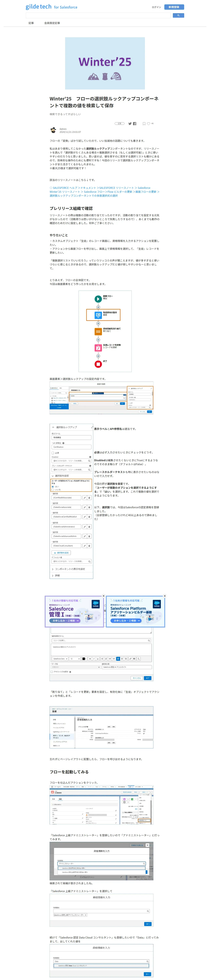Screen dimensions: 210x980
Task: Bookmark this article
Action: pos(144,124)
